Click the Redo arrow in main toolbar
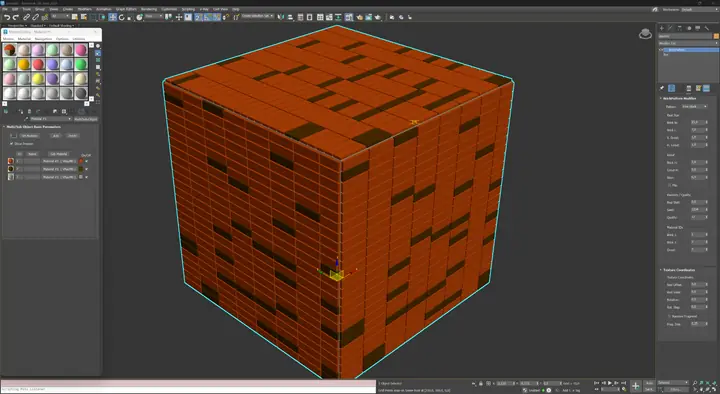The height and width of the screenshot is (394, 720). point(16,17)
